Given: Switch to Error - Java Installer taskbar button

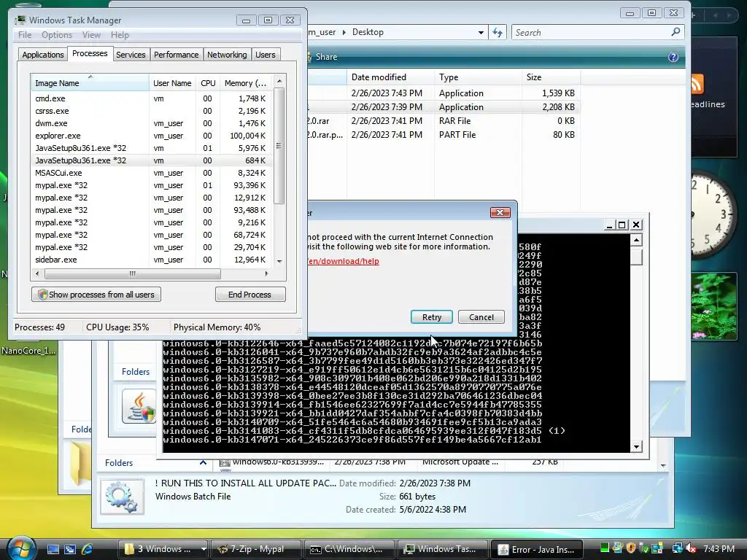Looking at the screenshot, I should (536, 549).
